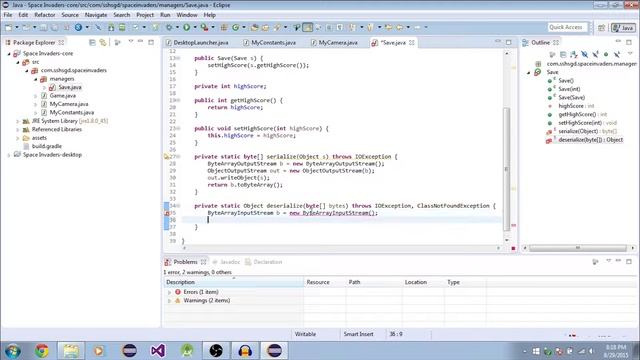Sort Problems by the Description column
The image size is (640, 360).
233,282
